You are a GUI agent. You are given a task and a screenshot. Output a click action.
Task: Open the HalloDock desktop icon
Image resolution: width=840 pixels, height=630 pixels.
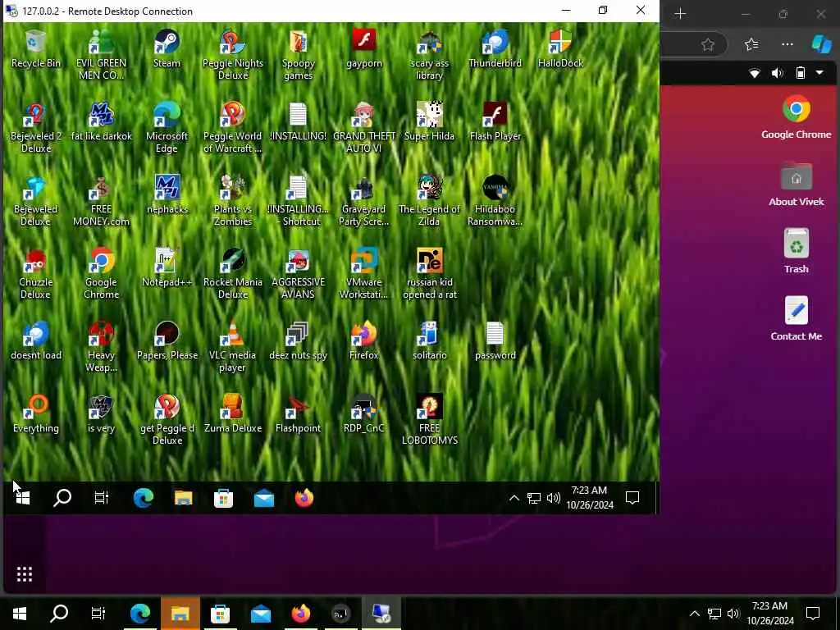[x=560, y=48]
